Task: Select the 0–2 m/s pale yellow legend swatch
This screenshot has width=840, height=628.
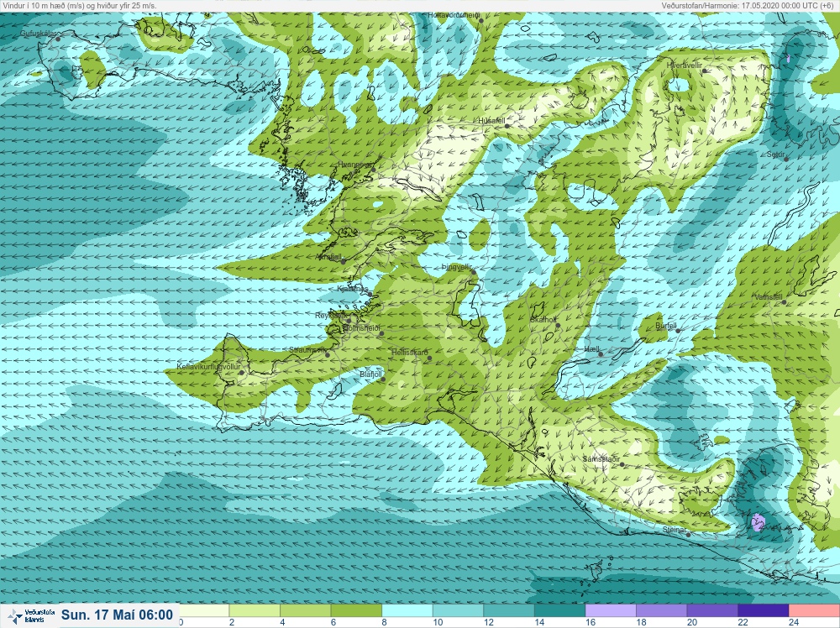Action: 203,610
